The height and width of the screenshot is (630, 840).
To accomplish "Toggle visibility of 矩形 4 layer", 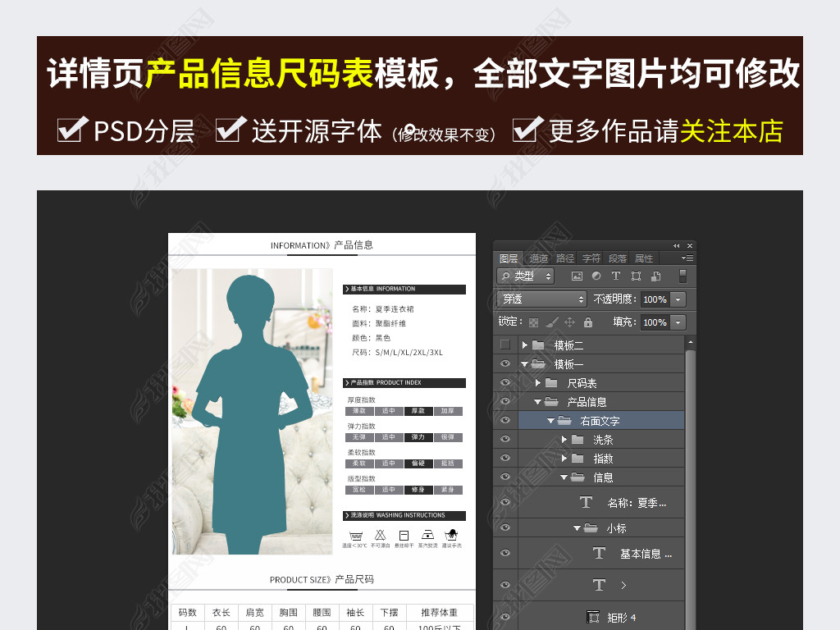I will tap(504, 617).
